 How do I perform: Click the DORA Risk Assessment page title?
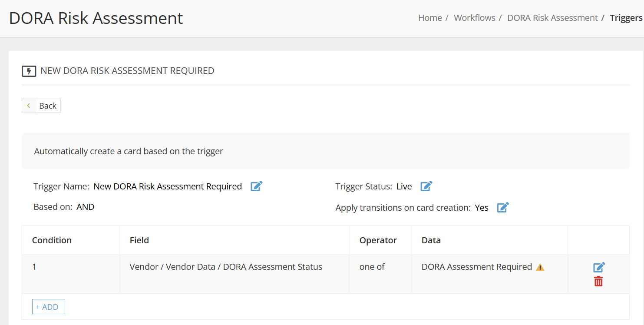tap(96, 18)
